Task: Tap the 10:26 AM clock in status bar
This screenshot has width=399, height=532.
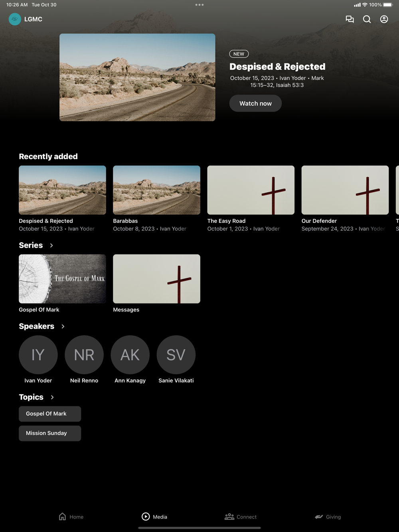Action: tap(17, 5)
